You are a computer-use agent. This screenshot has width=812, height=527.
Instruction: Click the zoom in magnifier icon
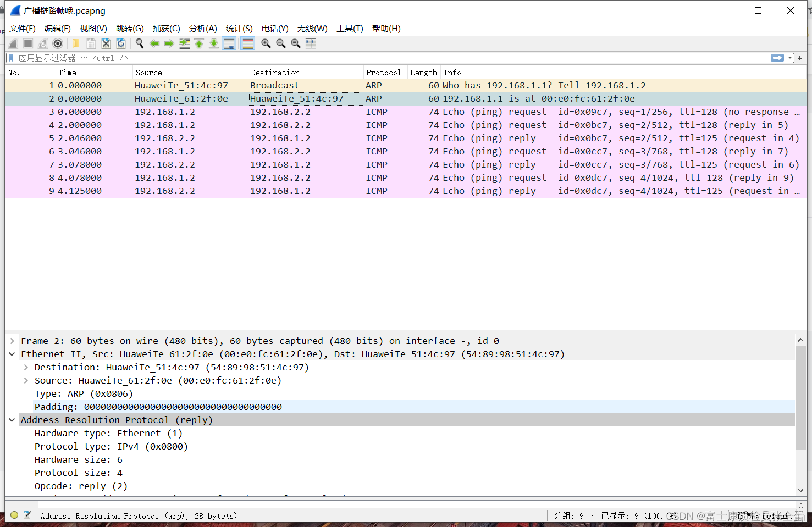click(266, 43)
